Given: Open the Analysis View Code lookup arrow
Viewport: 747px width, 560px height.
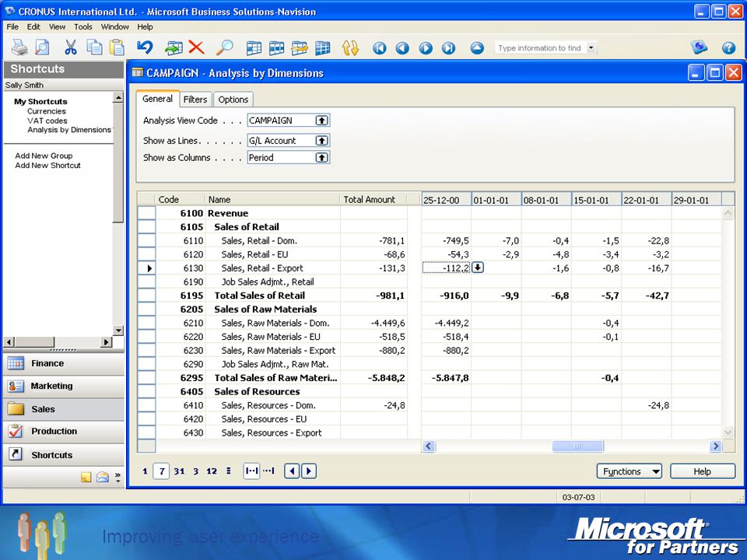Looking at the screenshot, I should [x=322, y=121].
